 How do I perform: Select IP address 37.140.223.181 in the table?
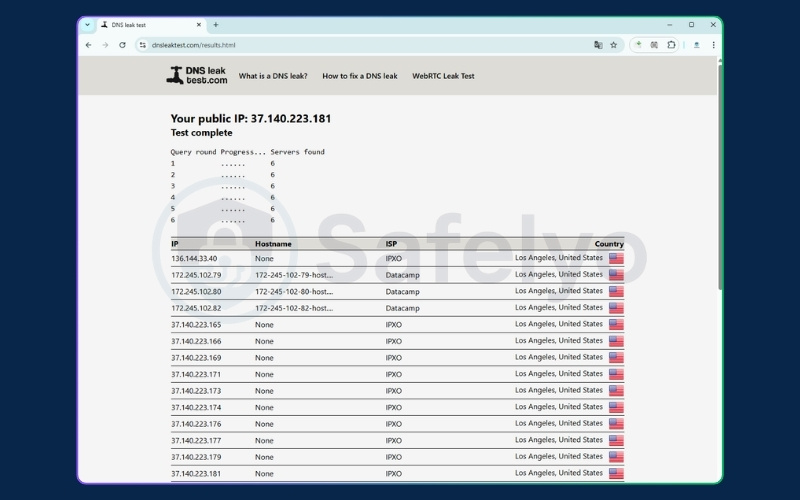[196, 473]
